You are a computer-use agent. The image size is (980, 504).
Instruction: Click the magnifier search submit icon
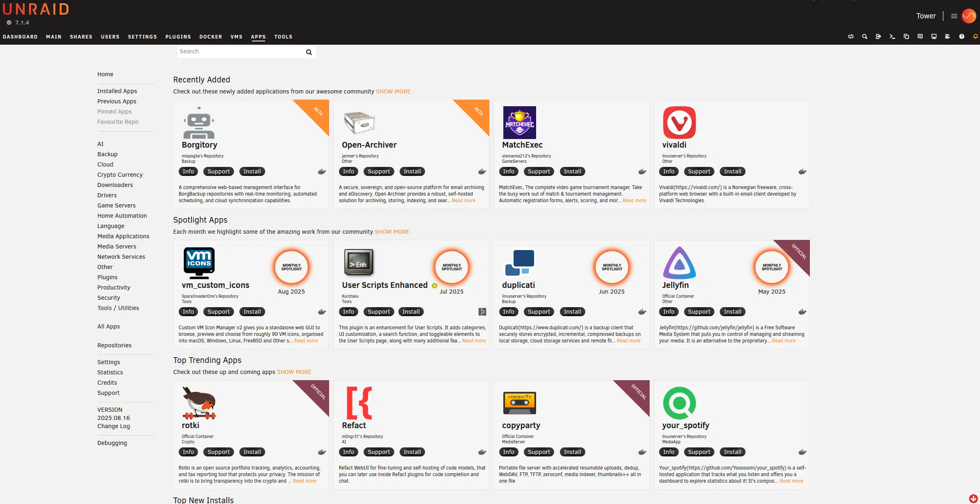(x=309, y=52)
